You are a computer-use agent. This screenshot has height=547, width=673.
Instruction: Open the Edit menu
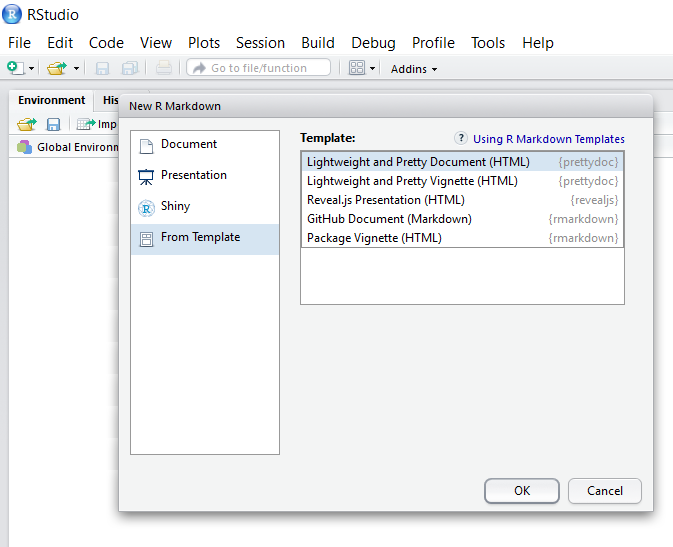[60, 43]
